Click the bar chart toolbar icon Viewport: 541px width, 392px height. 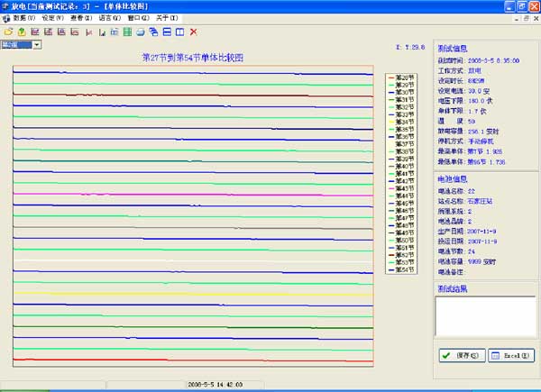click(102, 32)
